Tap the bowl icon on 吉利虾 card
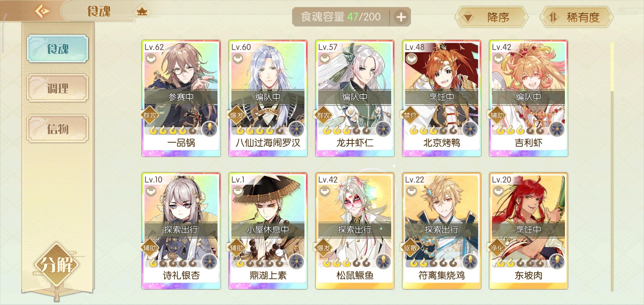This screenshot has width=644, height=305. coord(498,59)
